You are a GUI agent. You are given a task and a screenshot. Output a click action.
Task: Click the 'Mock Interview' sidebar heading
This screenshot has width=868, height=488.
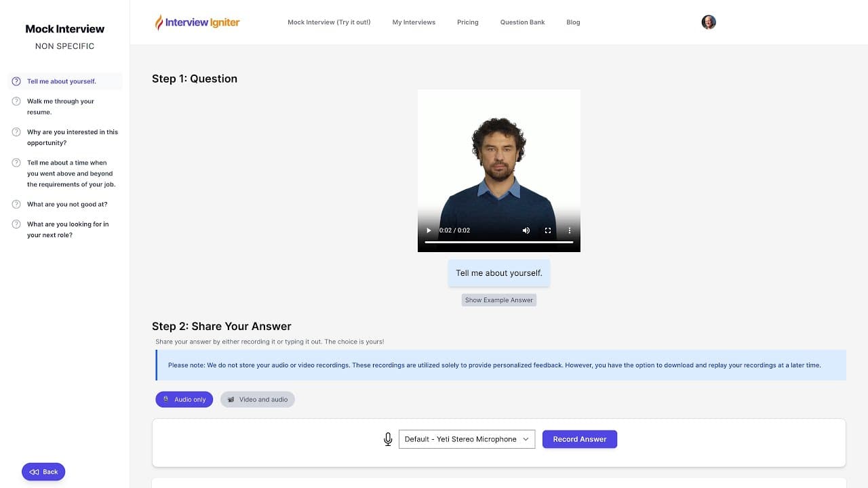click(x=65, y=28)
